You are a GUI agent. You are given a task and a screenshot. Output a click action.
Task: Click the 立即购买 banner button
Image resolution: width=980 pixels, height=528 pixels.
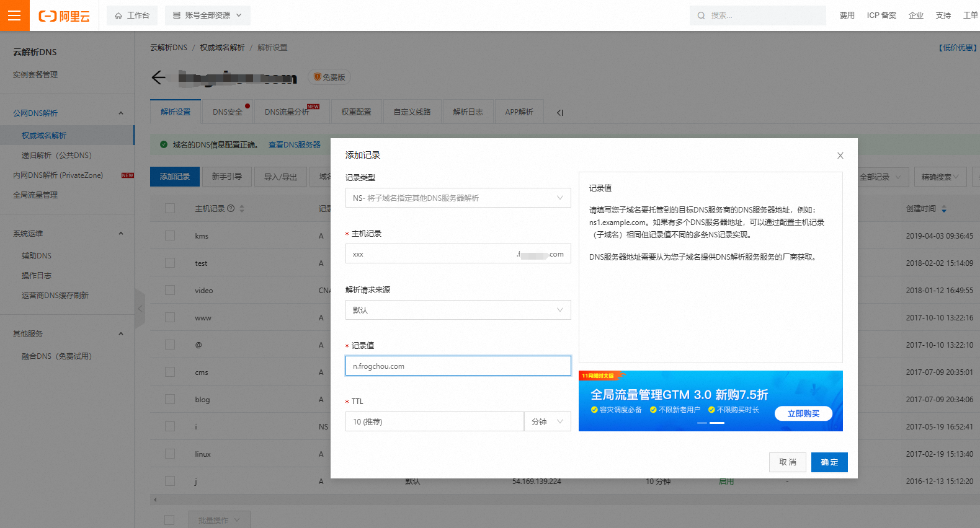pos(803,413)
